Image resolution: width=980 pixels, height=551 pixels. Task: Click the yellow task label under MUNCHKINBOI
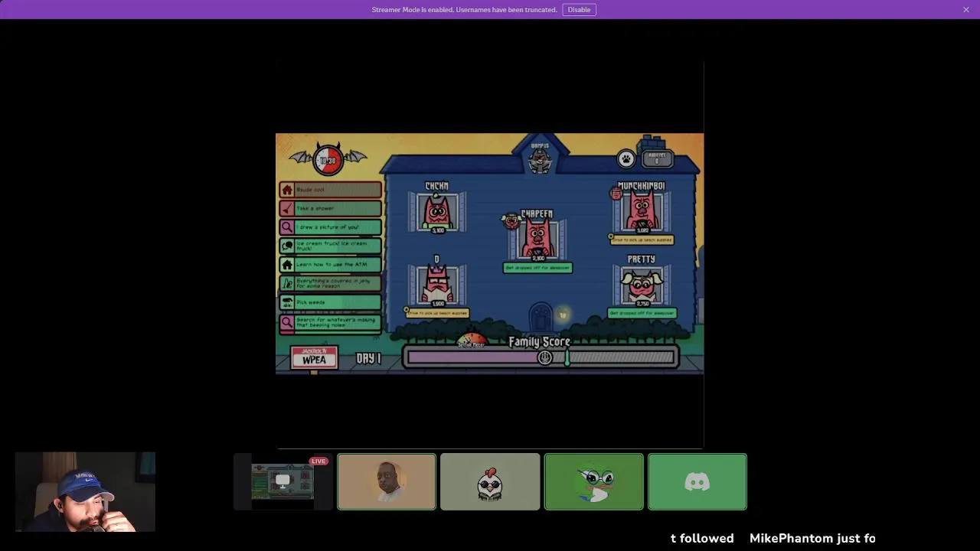[642, 240]
